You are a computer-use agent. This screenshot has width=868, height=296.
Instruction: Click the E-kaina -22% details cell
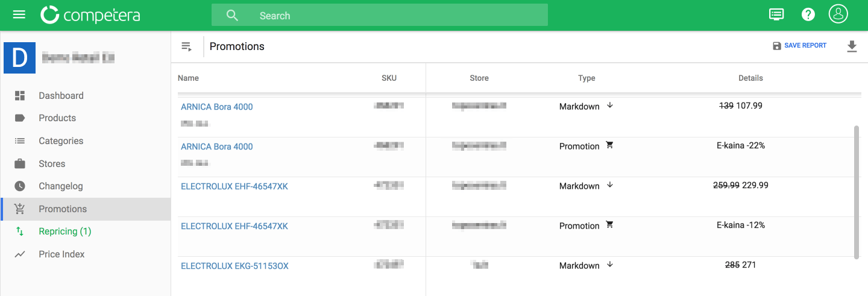pos(741,145)
